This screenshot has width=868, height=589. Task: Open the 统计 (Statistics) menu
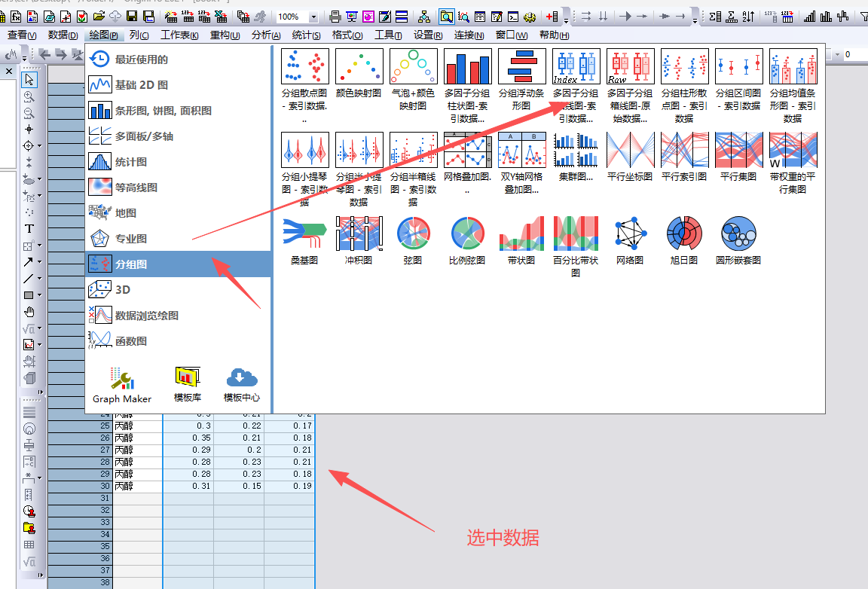pyautogui.click(x=306, y=35)
